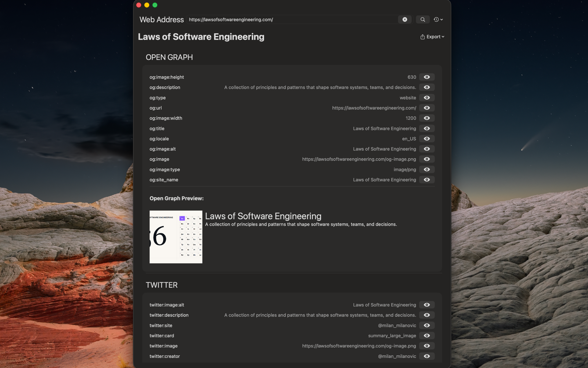Screen dimensions: 588x368
Task: Click the OPEN GRAPH section heading
Action: pos(169,57)
